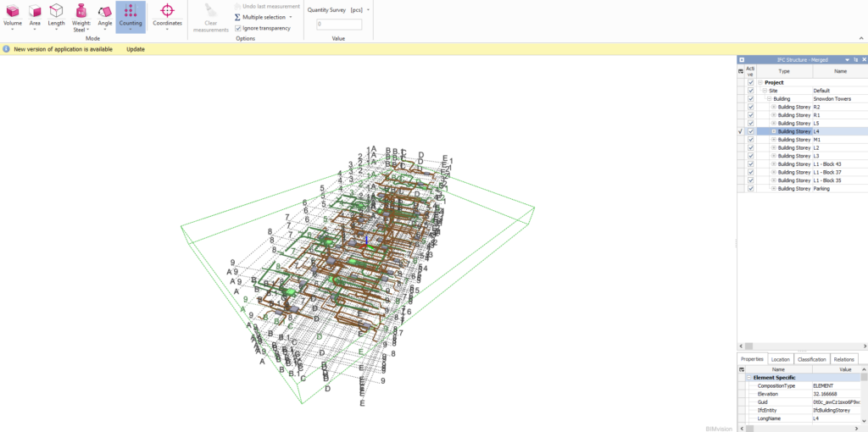Pick the Angle measurement tool
The width and height of the screenshot is (868, 432).
click(105, 14)
